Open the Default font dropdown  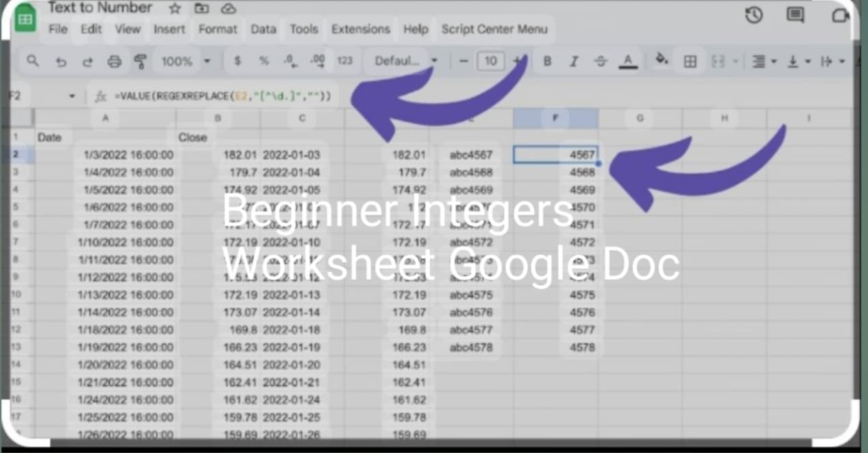pyautogui.click(x=405, y=61)
